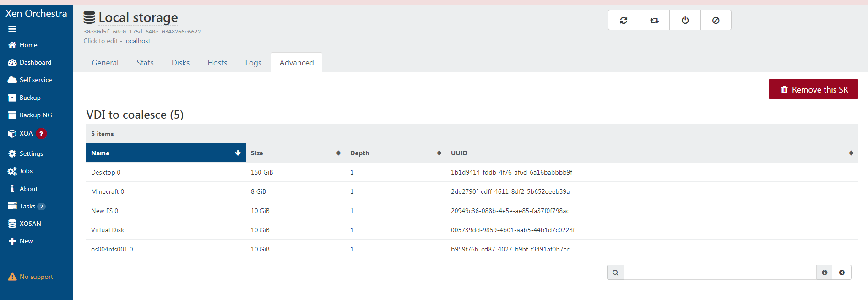Switch to the Disks tab
The width and height of the screenshot is (868, 300).
click(180, 63)
